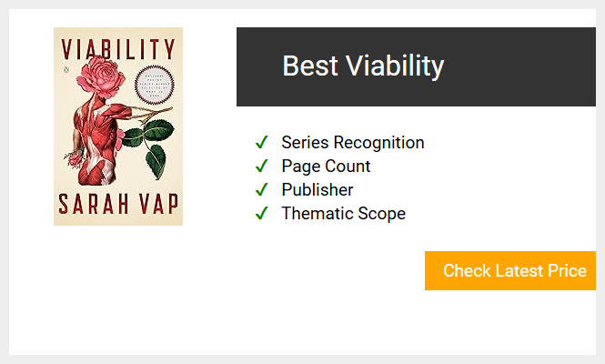Open the Viability book cover image
This screenshot has height=364, width=605.
(118, 126)
